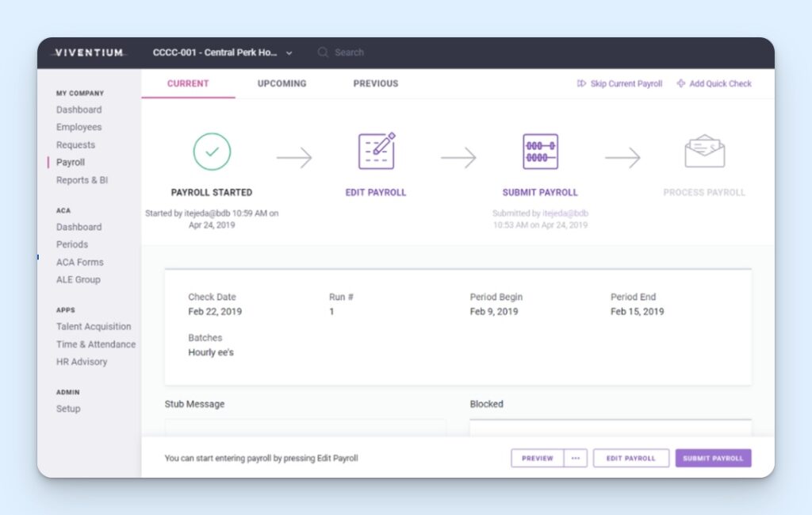Switch to the Current tab
Image resolution: width=812 pixels, height=515 pixels.
pos(188,83)
